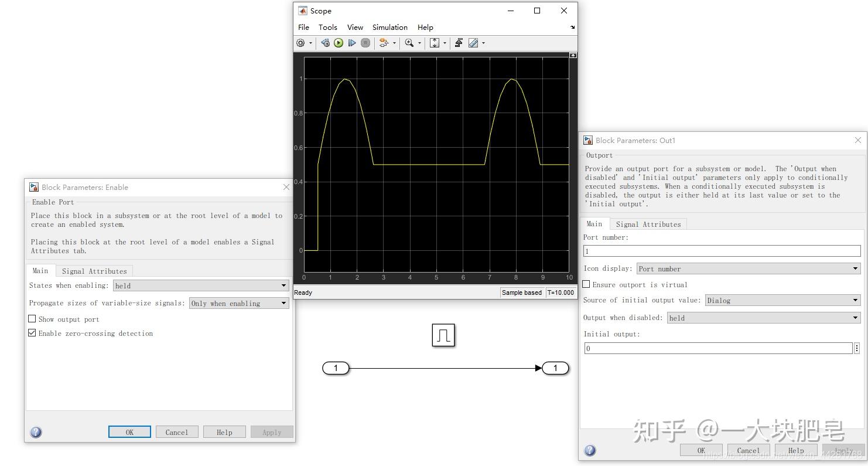The width and height of the screenshot is (868, 466).
Task: Select the Out1 output port block
Action: click(555, 368)
